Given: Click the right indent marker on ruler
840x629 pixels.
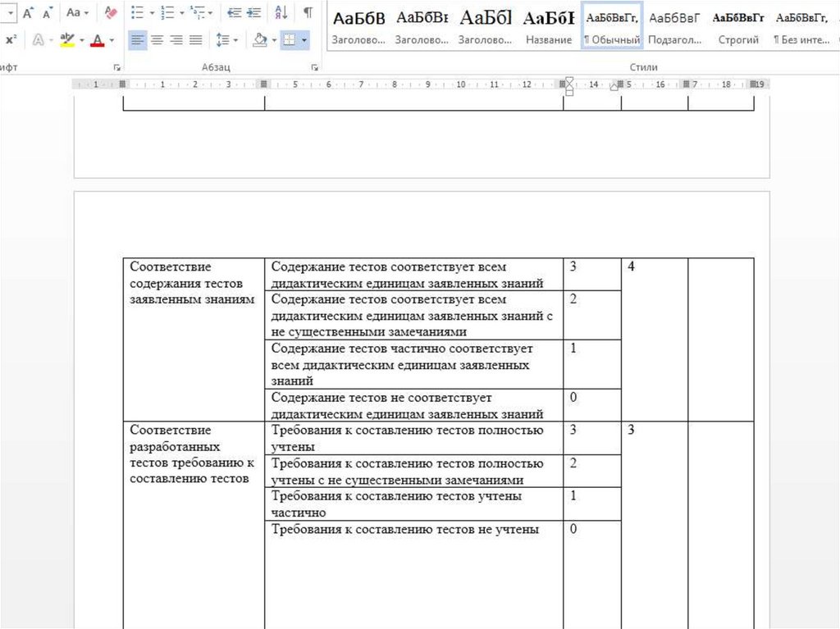Looking at the screenshot, I should tap(614, 87).
